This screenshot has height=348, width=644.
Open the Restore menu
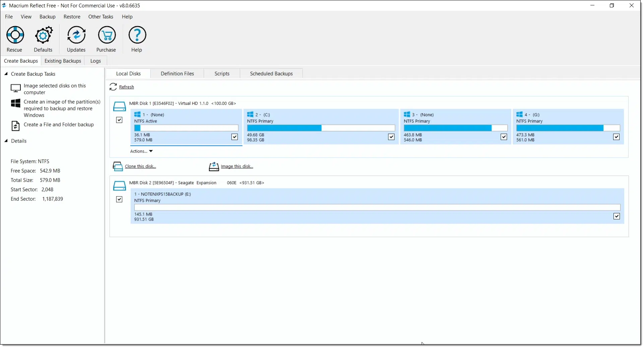point(72,17)
